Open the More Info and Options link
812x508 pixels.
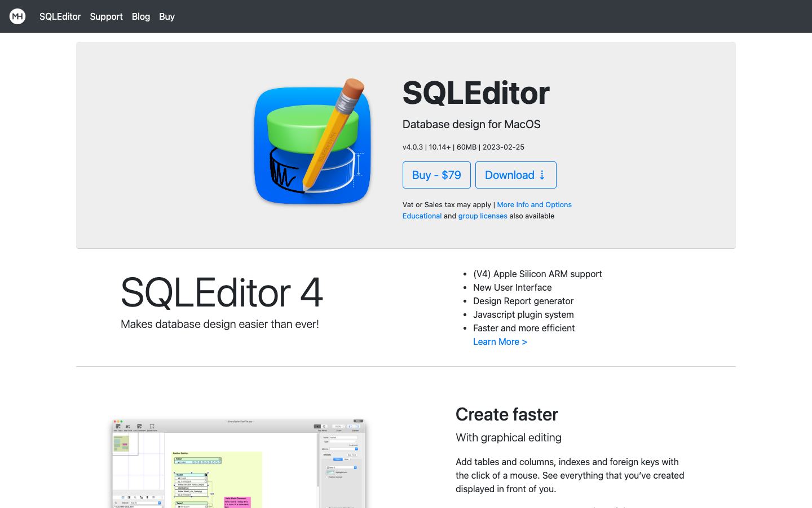(534, 204)
